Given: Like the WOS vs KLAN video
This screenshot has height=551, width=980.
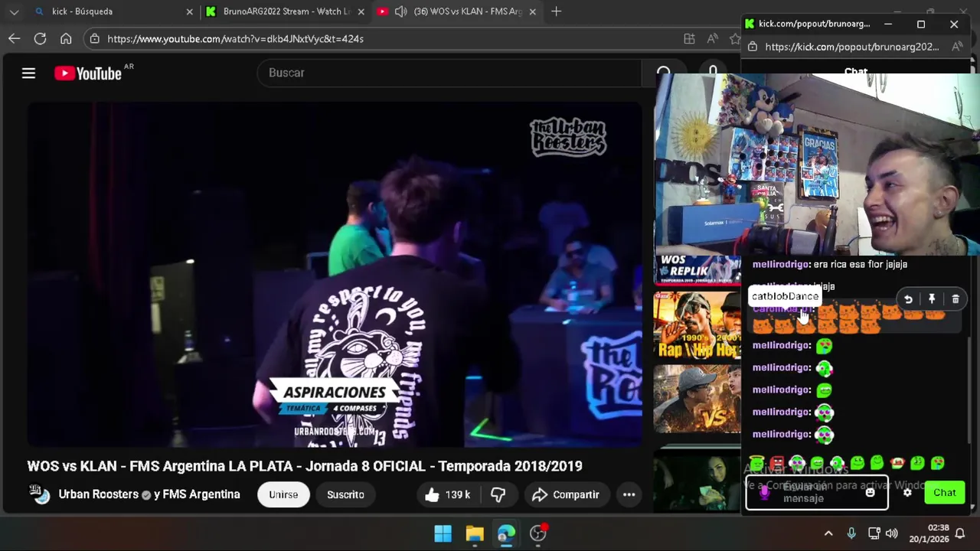Looking at the screenshot, I should pyautogui.click(x=446, y=494).
